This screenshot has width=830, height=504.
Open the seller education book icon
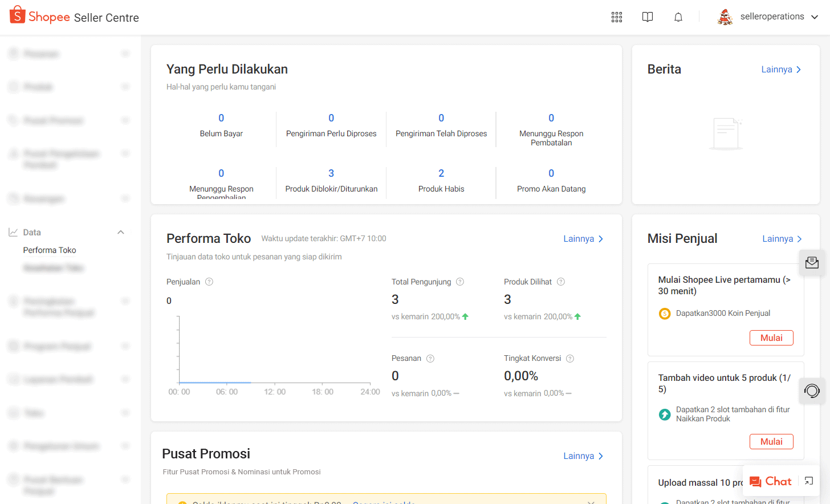click(x=647, y=17)
